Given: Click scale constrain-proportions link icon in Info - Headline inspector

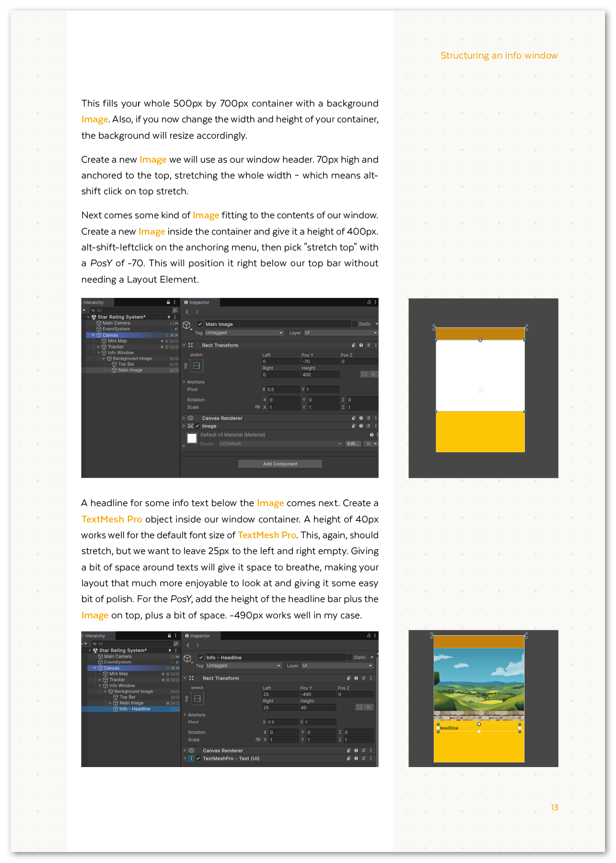Looking at the screenshot, I should (x=258, y=739).
